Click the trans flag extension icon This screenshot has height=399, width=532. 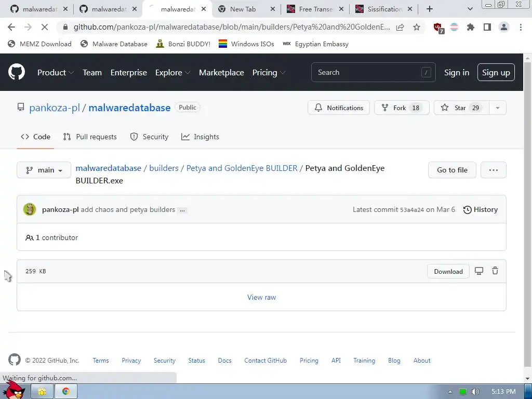[x=454, y=27]
